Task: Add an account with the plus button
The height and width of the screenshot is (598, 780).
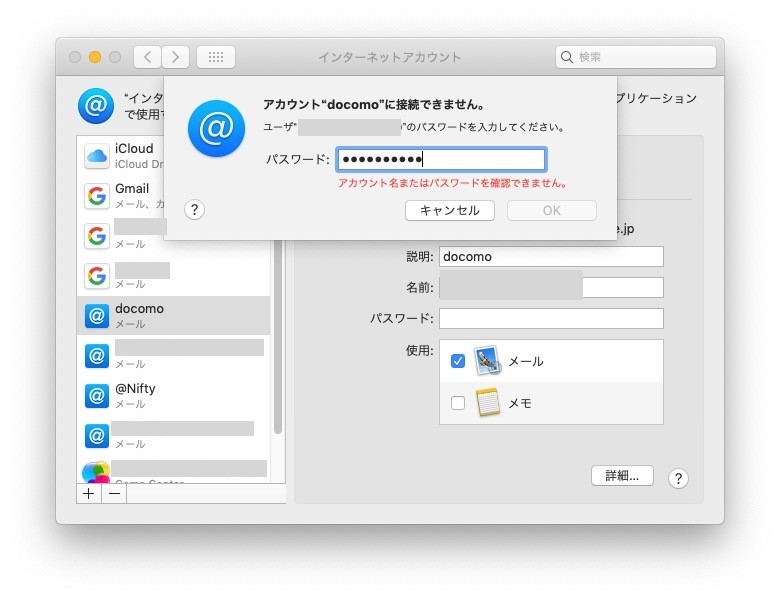Action: pyautogui.click(x=89, y=494)
